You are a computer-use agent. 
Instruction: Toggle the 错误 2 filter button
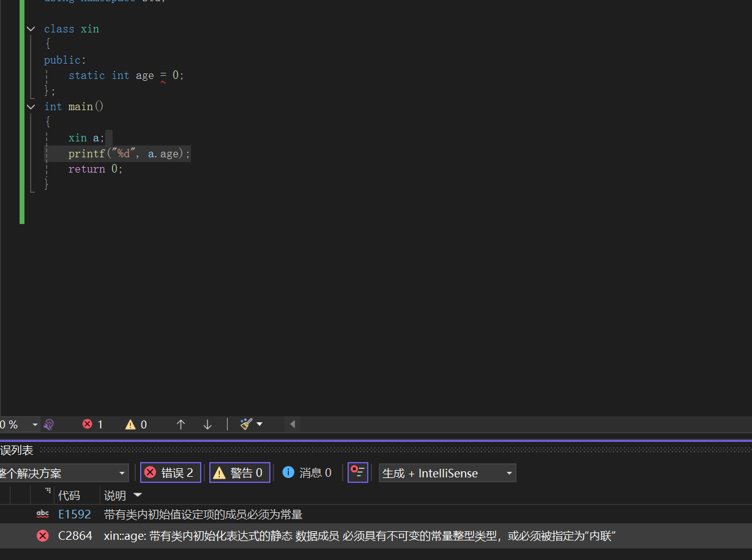pos(171,472)
